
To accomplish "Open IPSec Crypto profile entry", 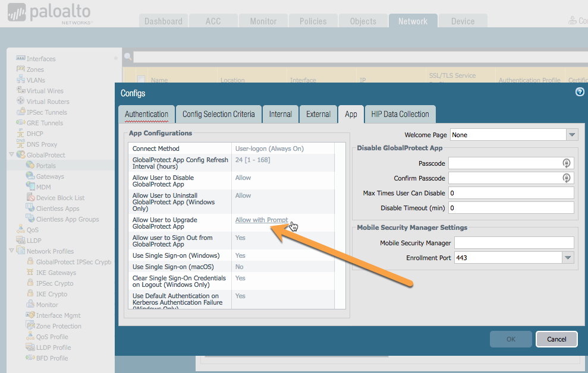I will (x=55, y=283).
